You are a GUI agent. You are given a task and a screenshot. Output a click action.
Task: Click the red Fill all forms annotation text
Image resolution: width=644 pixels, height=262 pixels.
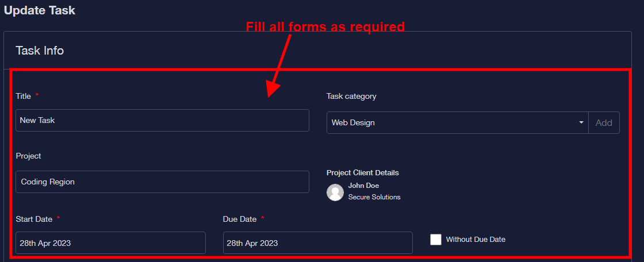click(325, 27)
